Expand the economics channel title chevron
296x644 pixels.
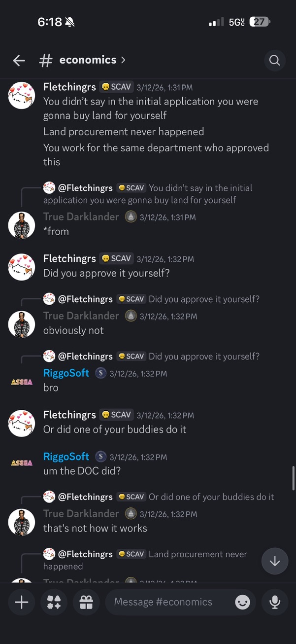coord(123,60)
